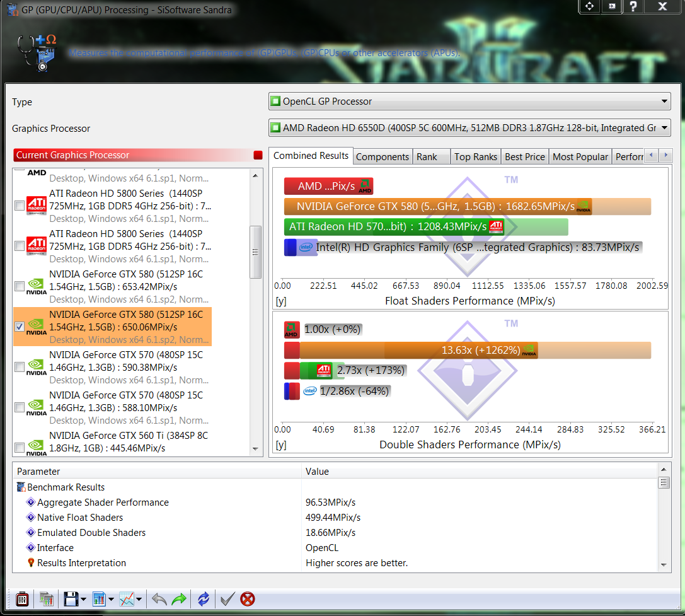Click the 499.44MPix/s value
685x616 pixels.
click(x=333, y=518)
